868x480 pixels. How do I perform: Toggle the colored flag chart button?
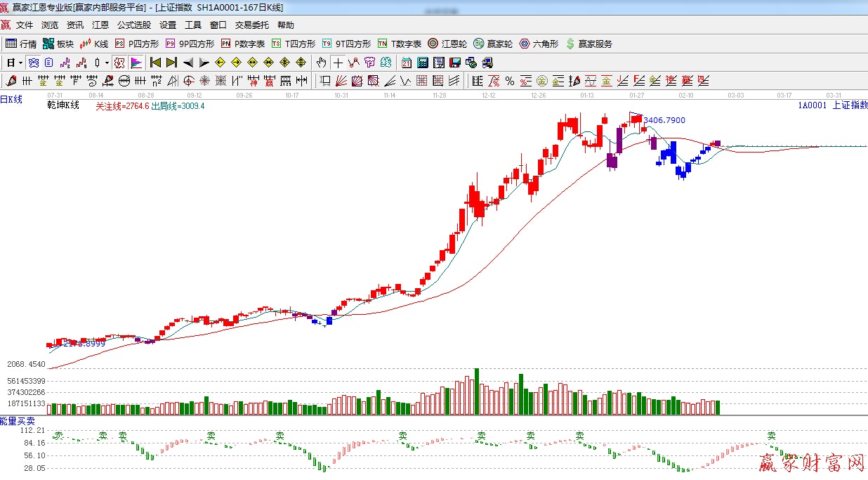coord(136,63)
